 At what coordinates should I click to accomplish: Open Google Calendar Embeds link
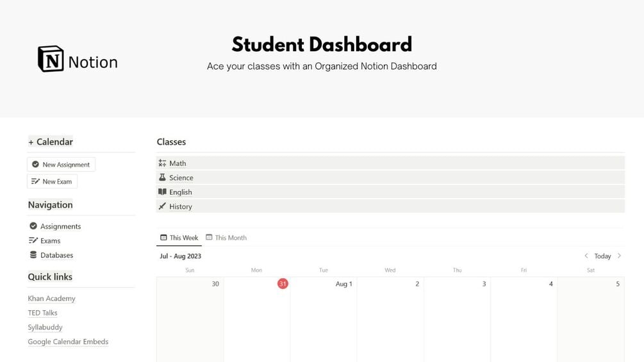68,342
